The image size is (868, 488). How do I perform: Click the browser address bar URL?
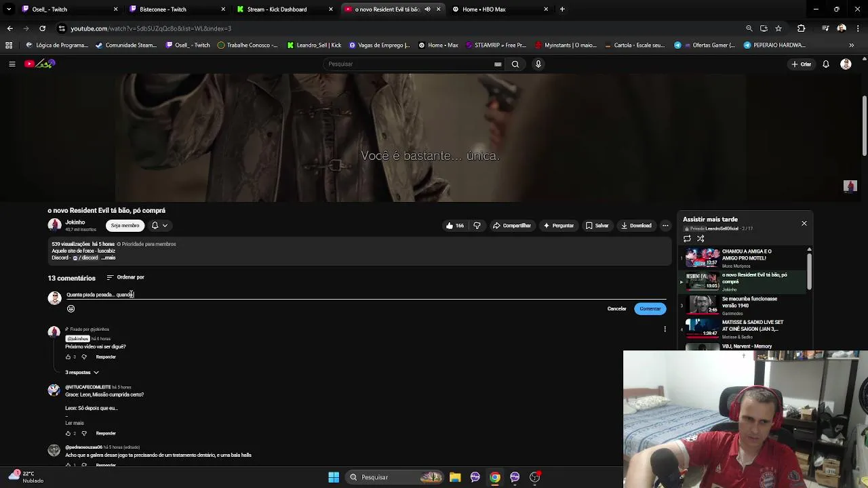151,28
